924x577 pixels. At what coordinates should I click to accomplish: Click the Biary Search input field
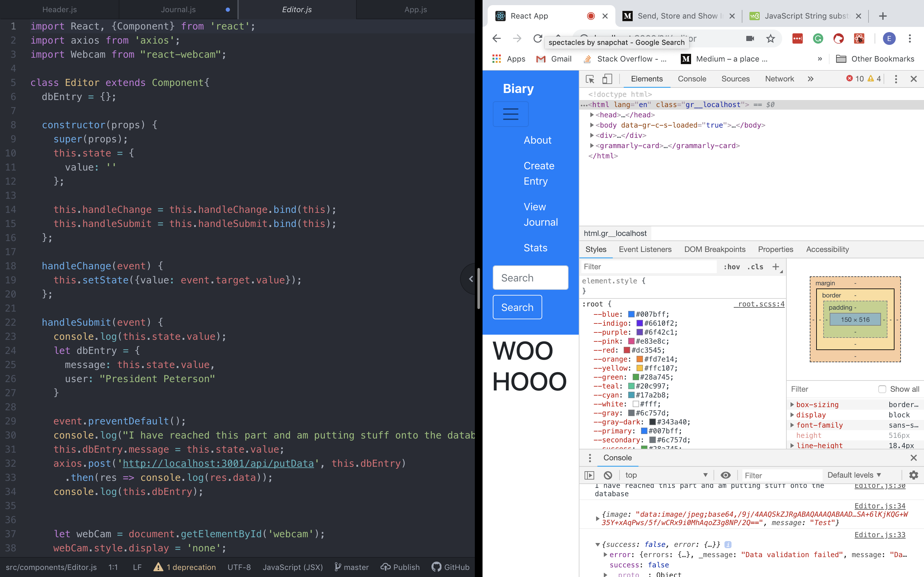pos(530,278)
